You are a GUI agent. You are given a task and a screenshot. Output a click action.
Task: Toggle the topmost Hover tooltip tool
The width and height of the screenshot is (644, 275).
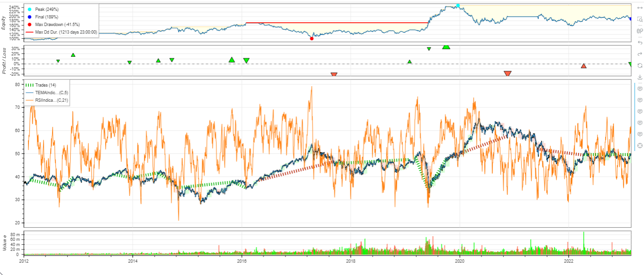pos(640,89)
